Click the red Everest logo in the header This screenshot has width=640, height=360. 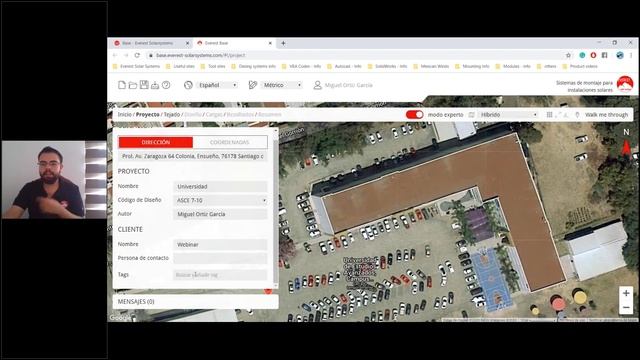(625, 84)
